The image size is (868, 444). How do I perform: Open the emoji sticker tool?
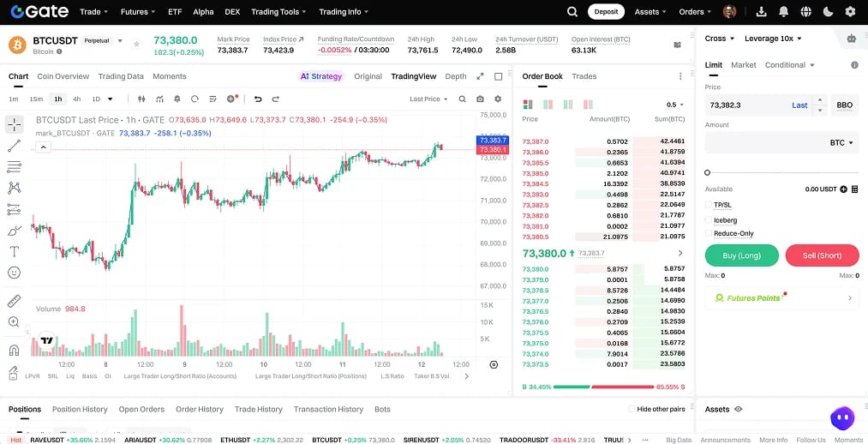pos(15,273)
